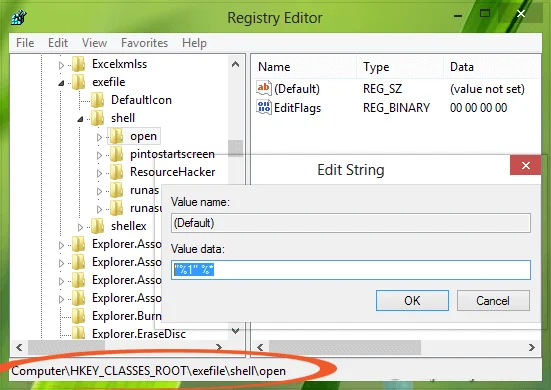Screen dimensions: 551x390
Task: Expand the runas key
Action: tap(99, 191)
